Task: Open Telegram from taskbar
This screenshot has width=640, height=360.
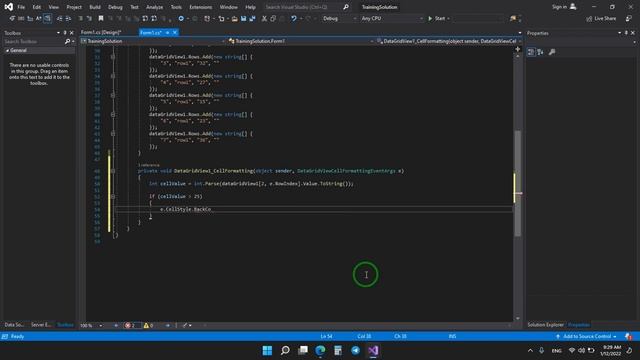Action: [x=356, y=350]
